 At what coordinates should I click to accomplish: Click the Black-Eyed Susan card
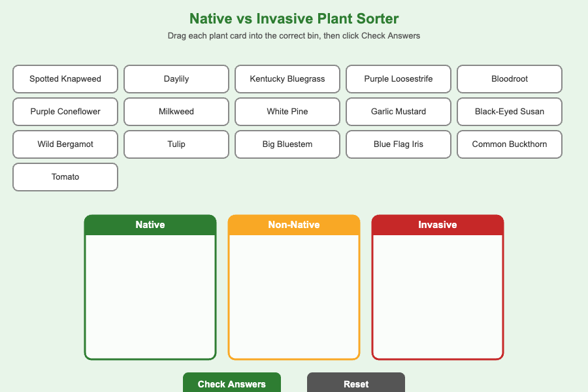click(x=509, y=112)
